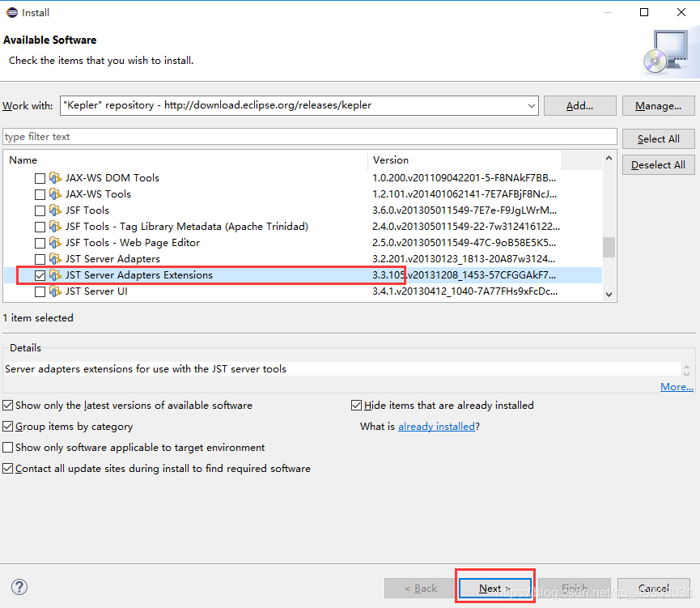Image resolution: width=700 pixels, height=608 pixels.
Task: Toggle Show only the latest versions option
Action: tap(7, 405)
